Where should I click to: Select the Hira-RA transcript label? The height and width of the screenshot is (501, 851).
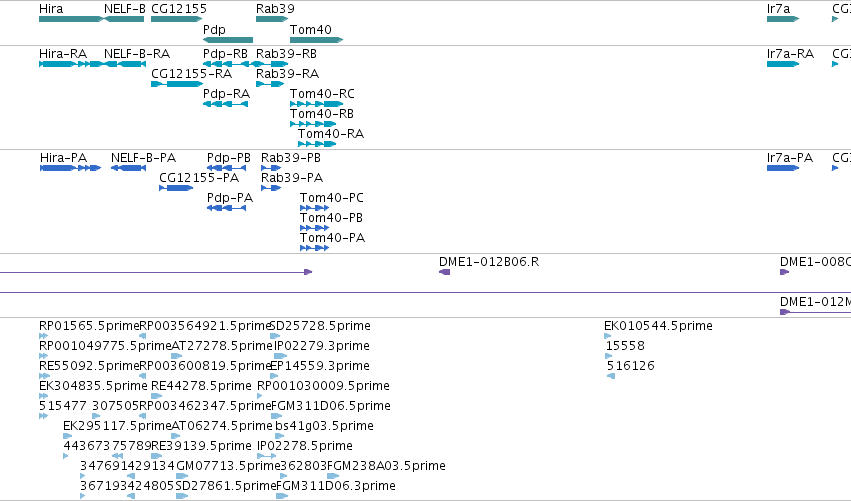63,54
